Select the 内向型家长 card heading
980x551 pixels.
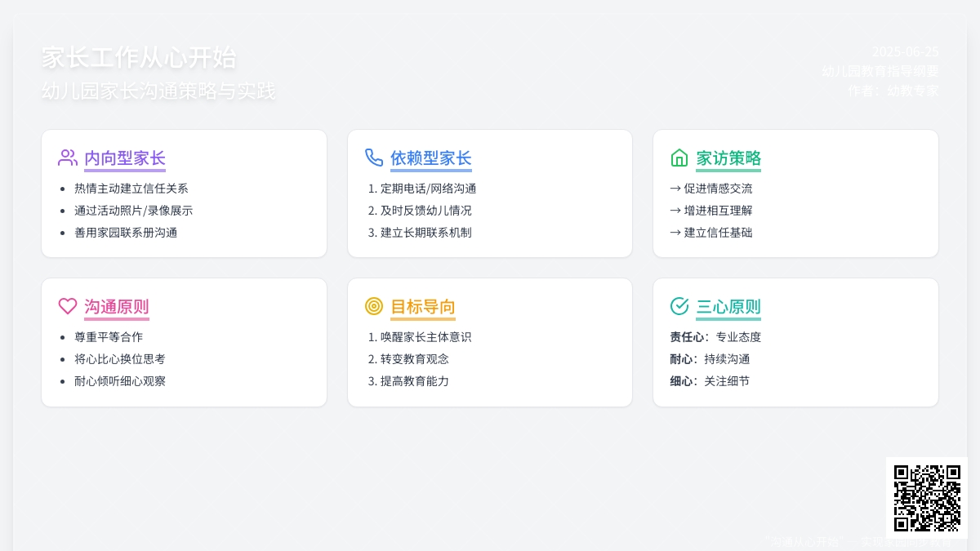click(125, 158)
